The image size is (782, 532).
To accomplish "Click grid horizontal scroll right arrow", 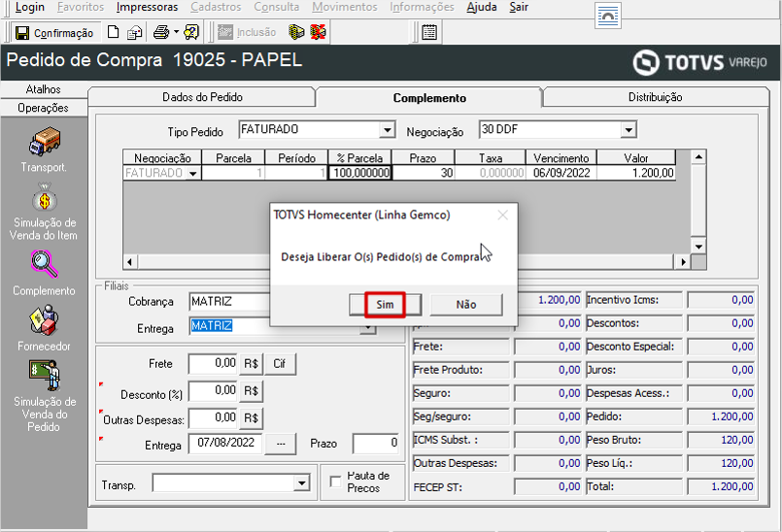I will 683,262.
